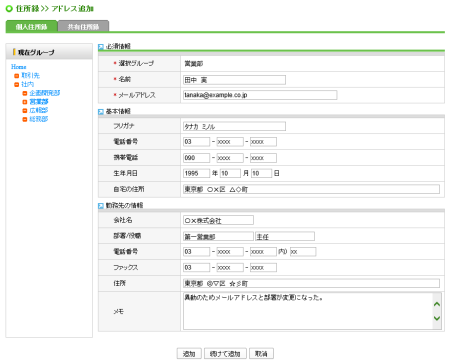Click the job title field showing 主任
This screenshot has width=450, height=363.
[285, 236]
